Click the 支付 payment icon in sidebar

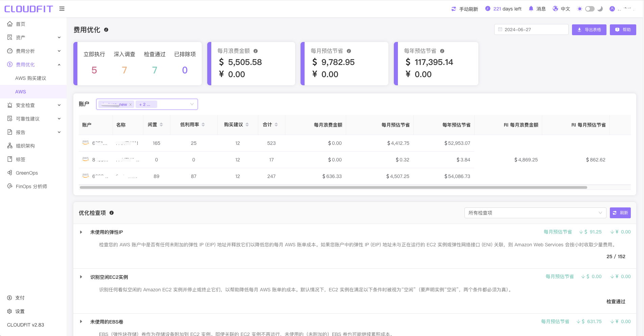pyautogui.click(x=9, y=298)
